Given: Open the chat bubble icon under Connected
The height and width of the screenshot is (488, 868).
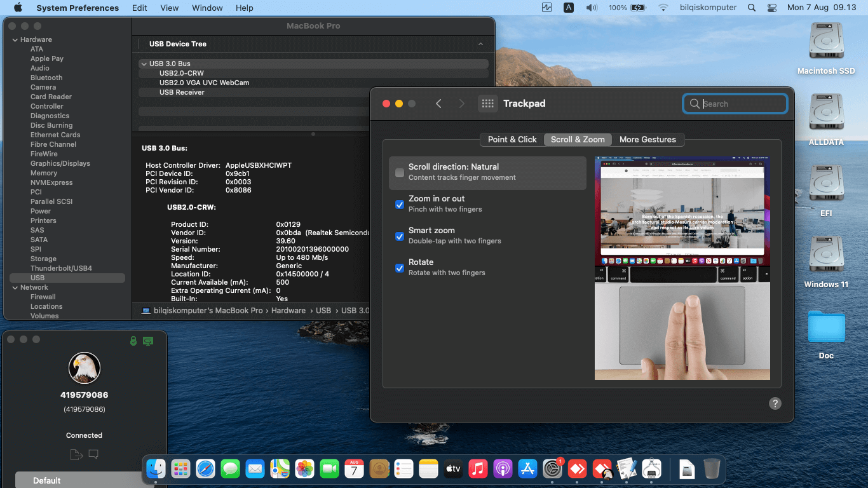Looking at the screenshot, I should [x=93, y=454].
